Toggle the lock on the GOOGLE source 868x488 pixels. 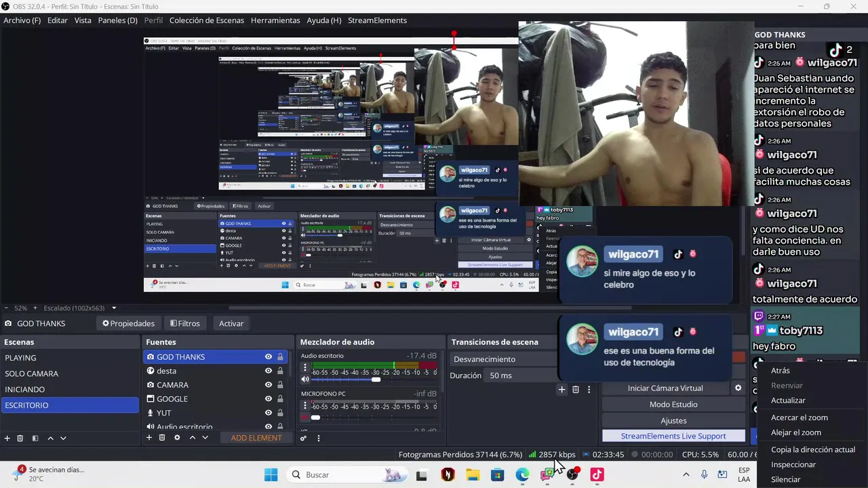pos(280,399)
